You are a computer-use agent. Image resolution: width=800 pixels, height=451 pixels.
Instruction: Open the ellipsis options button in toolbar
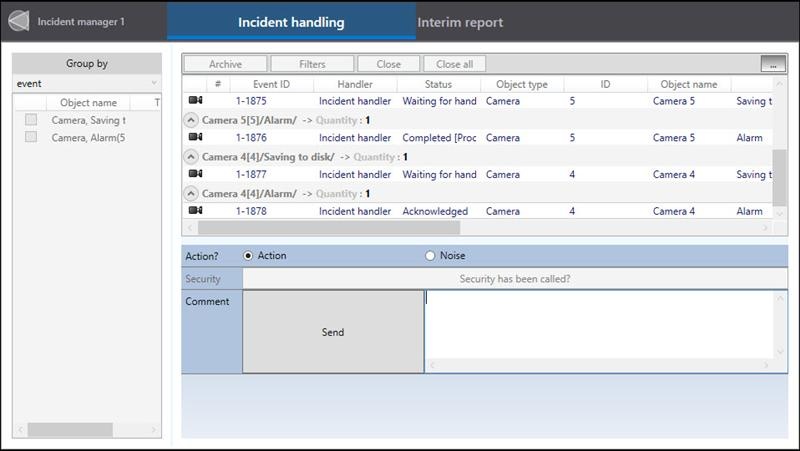point(773,64)
